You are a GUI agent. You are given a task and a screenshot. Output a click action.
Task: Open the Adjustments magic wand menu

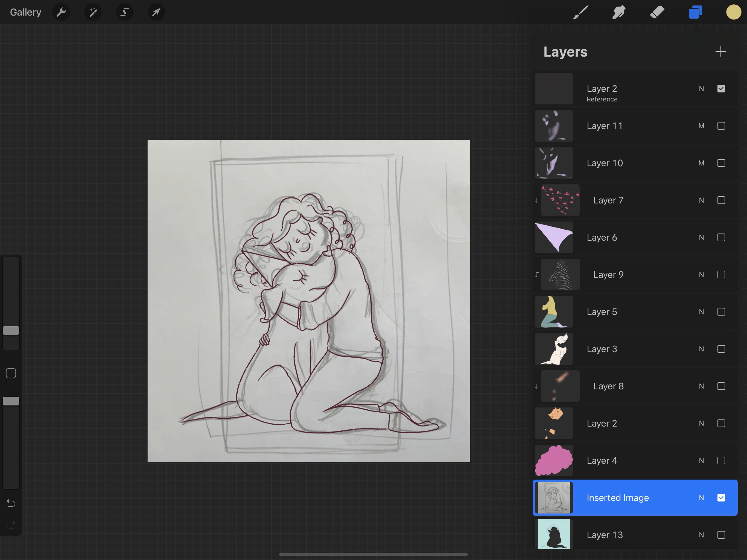click(x=93, y=13)
